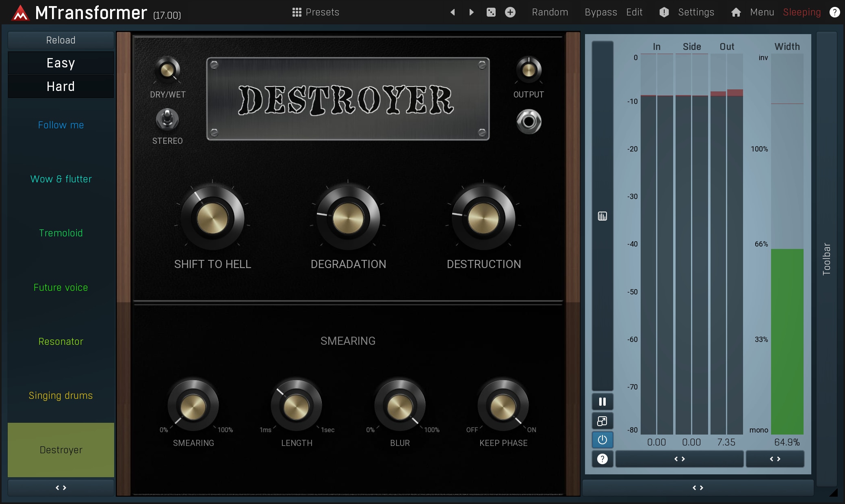Click the meter popup window icon

(602, 421)
